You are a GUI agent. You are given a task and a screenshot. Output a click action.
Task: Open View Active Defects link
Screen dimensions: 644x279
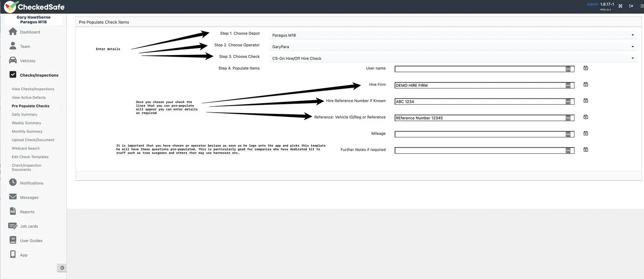pyautogui.click(x=29, y=98)
